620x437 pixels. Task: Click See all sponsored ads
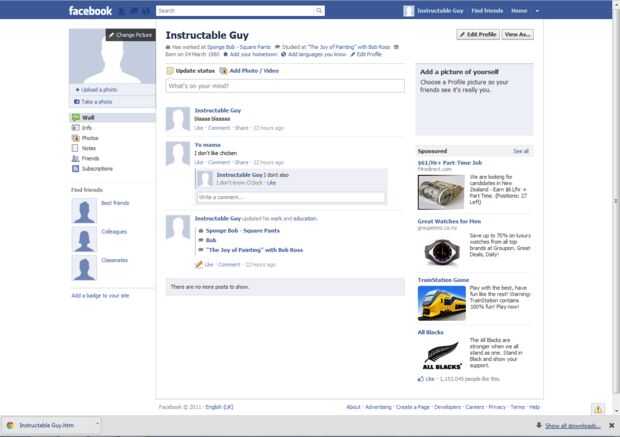point(520,151)
